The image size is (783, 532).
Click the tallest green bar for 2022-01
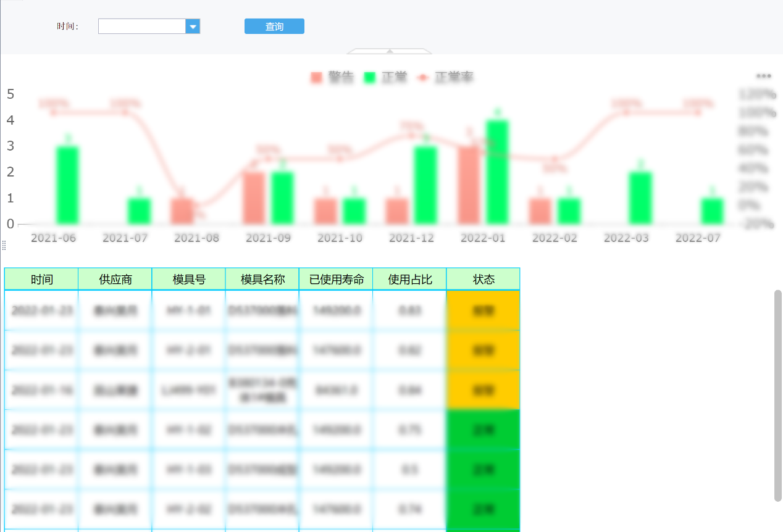(497, 172)
